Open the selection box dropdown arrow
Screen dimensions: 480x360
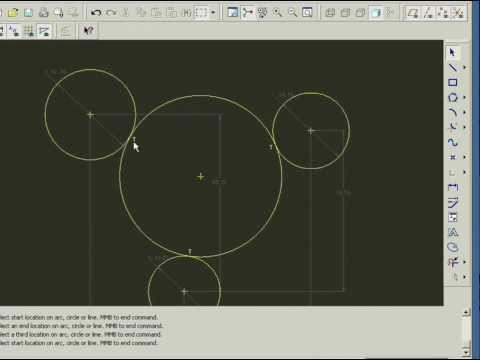[x=213, y=13]
